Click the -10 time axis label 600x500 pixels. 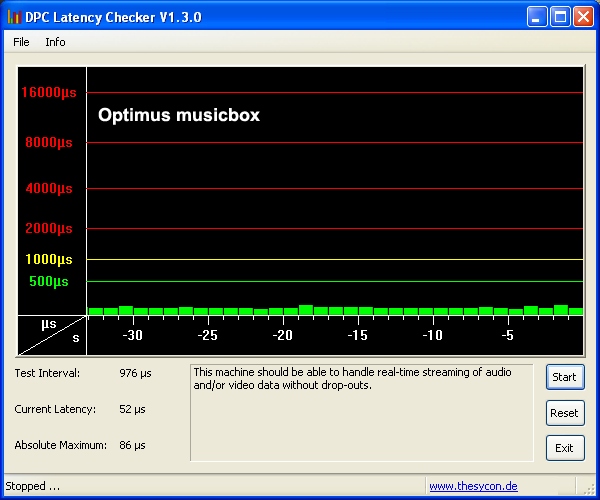tap(432, 335)
